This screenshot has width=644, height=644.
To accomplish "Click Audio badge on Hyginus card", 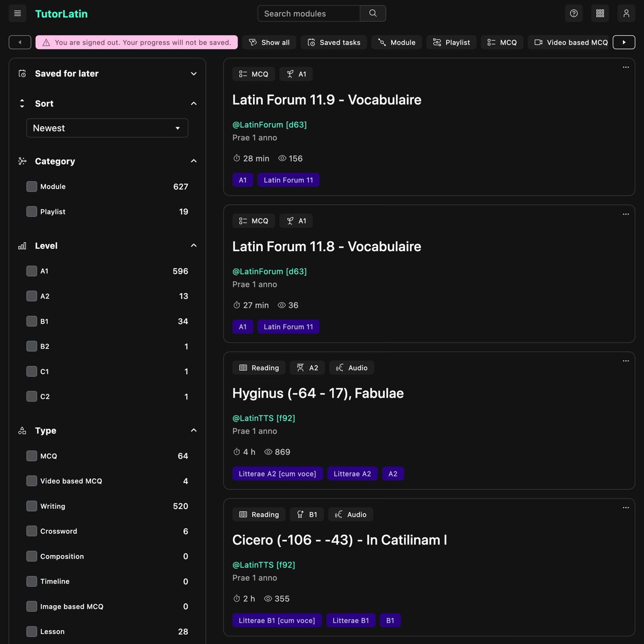I will pyautogui.click(x=352, y=368).
